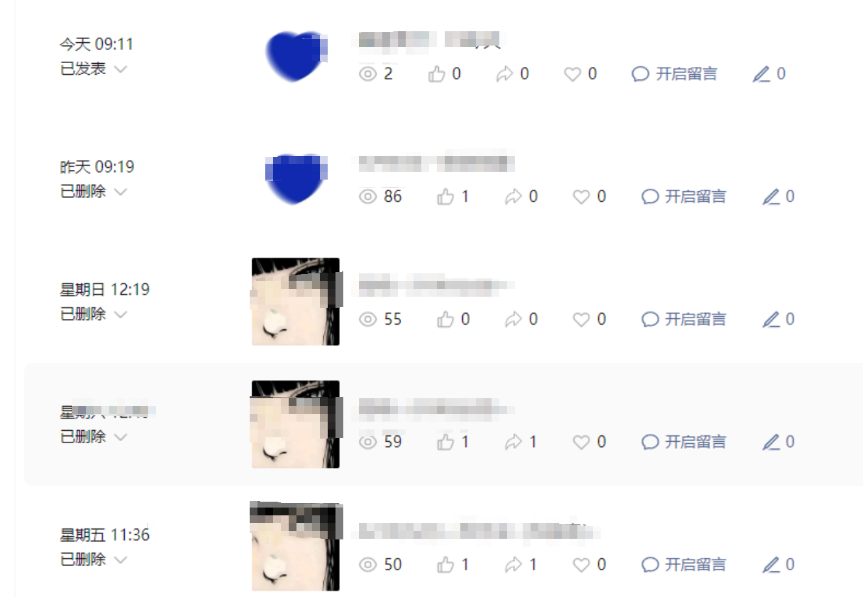Screen dimensions: 868x598
Task: Click the pencil icon on the 昨天 09:19 post
Action: coord(771,197)
